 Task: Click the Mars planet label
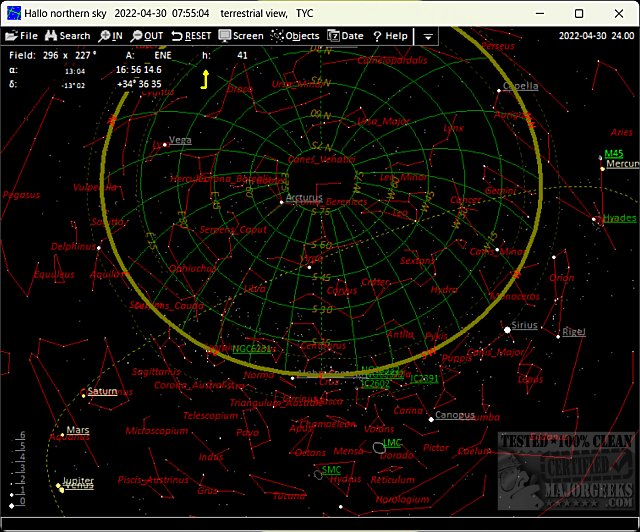coord(78,430)
